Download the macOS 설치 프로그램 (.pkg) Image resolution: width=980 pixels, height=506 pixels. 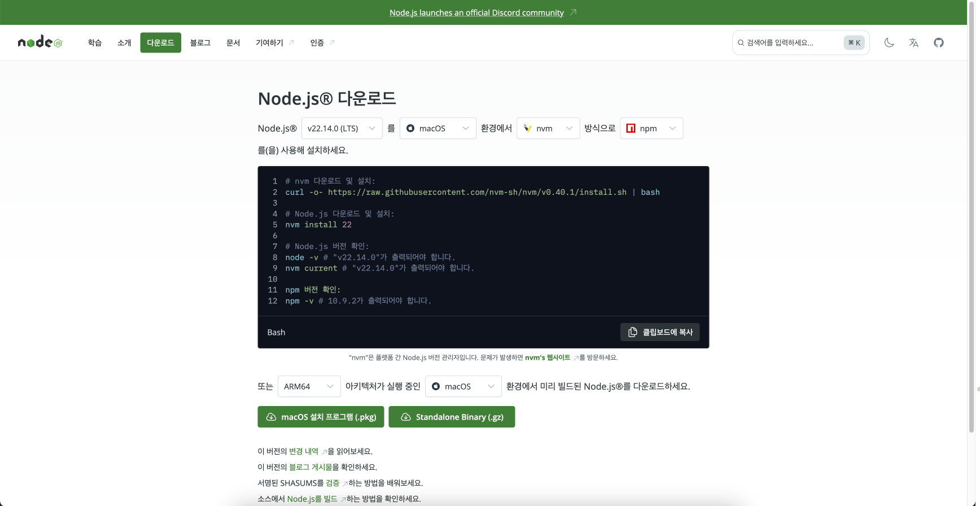pos(321,417)
